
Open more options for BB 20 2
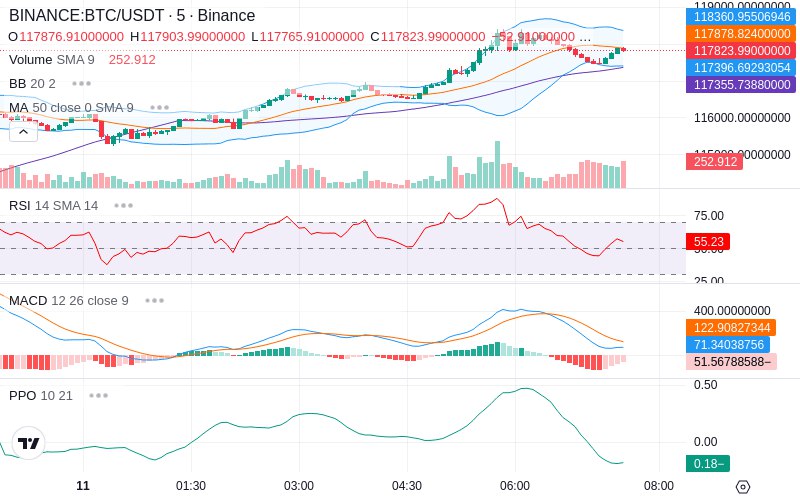pos(82,83)
